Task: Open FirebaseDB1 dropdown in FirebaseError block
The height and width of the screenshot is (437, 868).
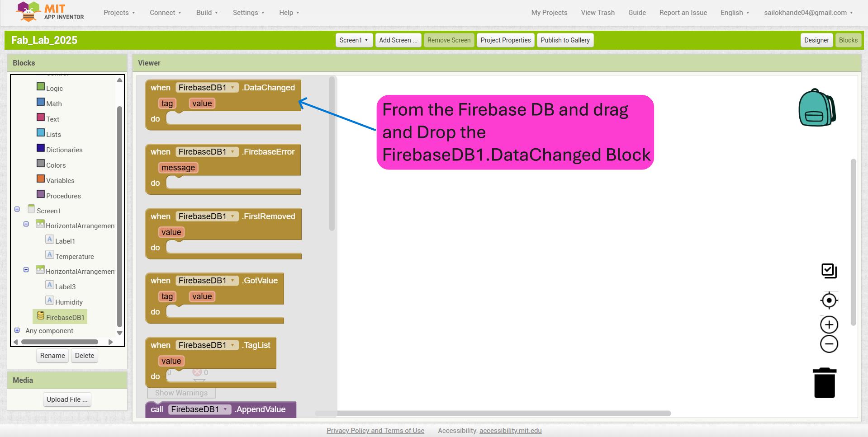Action: click(x=207, y=152)
